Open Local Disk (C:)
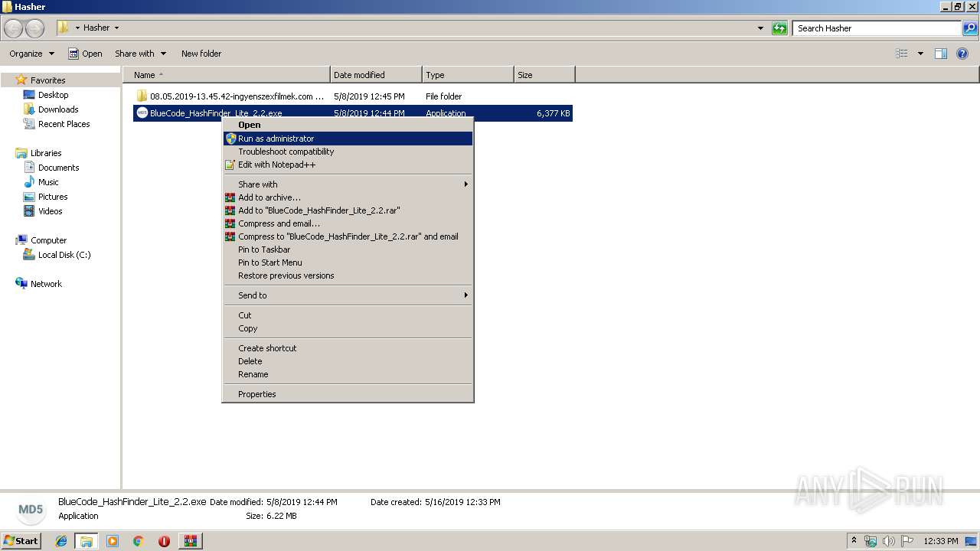 [64, 255]
